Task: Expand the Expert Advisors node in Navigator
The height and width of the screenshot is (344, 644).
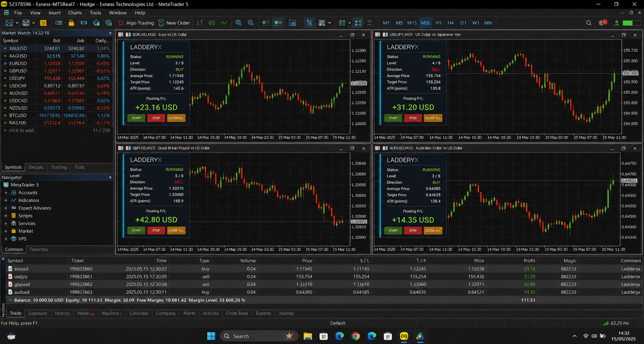Action: pyautogui.click(x=6, y=208)
